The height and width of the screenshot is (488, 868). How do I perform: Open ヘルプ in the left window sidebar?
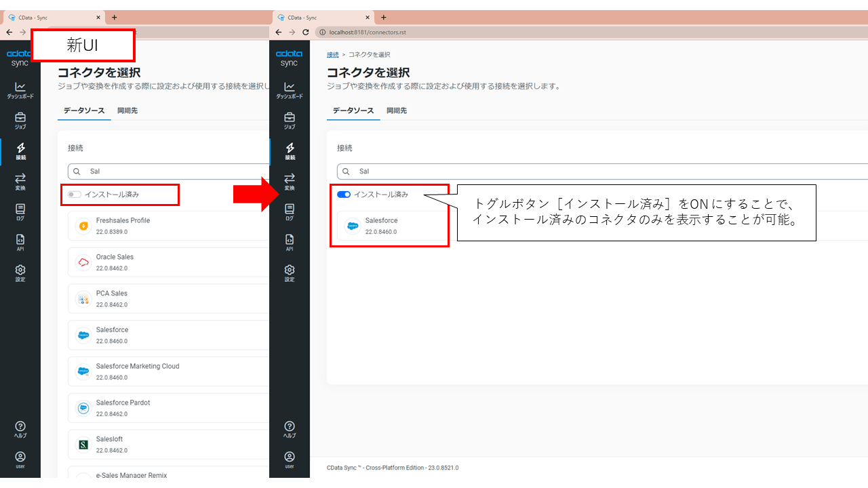(20, 430)
